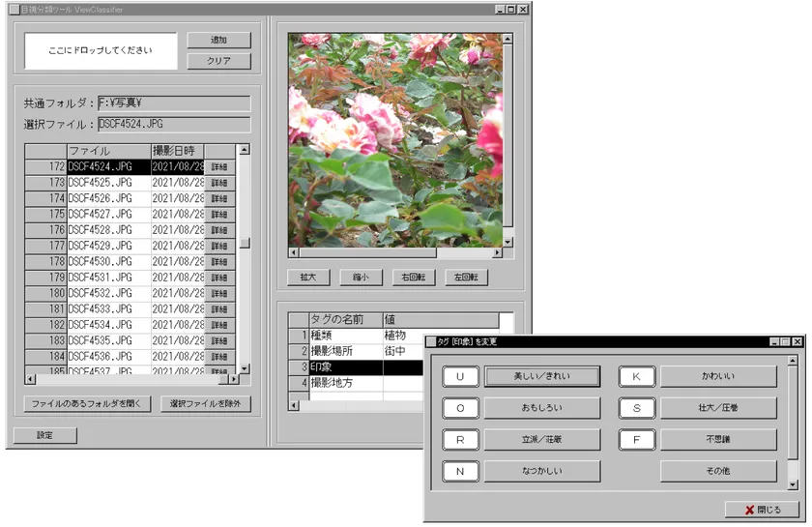
Task: Select the 撮影場所 tag row
Action: coord(345,351)
